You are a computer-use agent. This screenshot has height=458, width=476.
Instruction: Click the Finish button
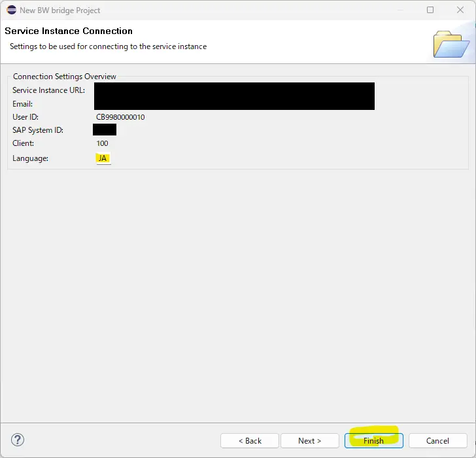[x=374, y=440]
